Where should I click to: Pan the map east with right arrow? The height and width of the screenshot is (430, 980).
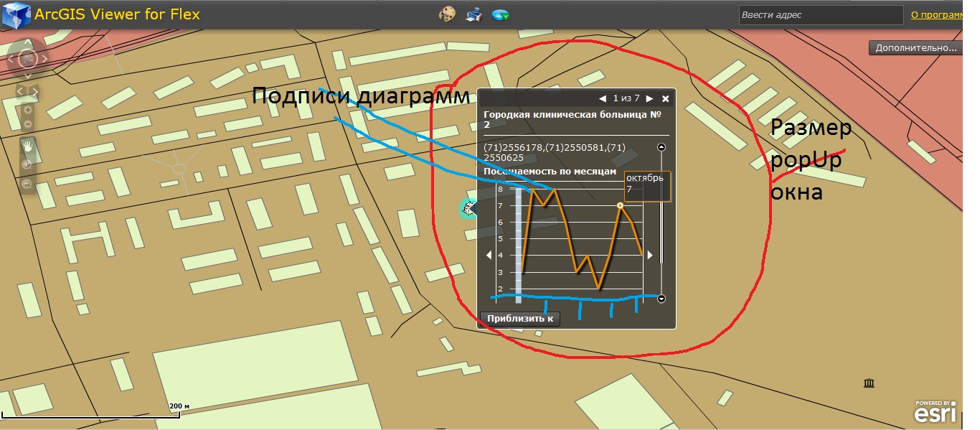tap(43, 60)
